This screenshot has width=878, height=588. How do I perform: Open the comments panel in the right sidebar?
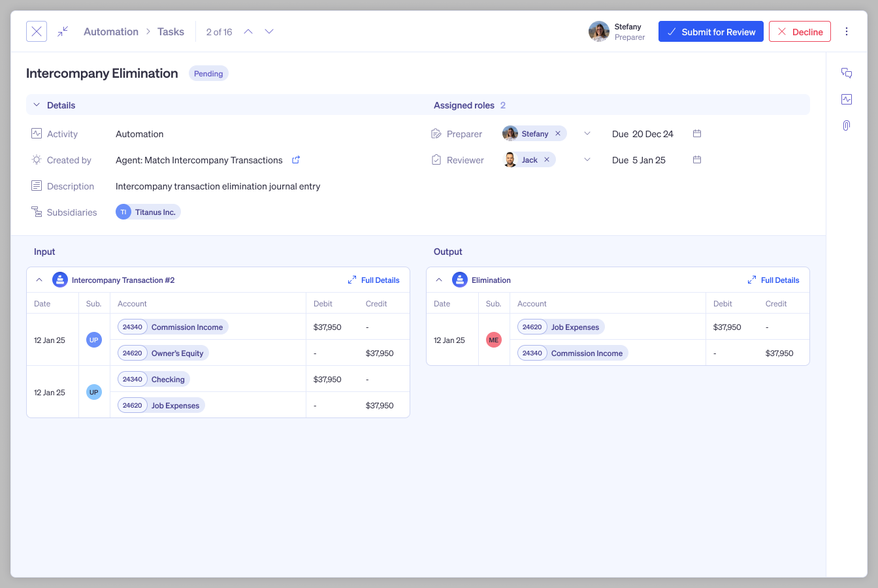847,73
